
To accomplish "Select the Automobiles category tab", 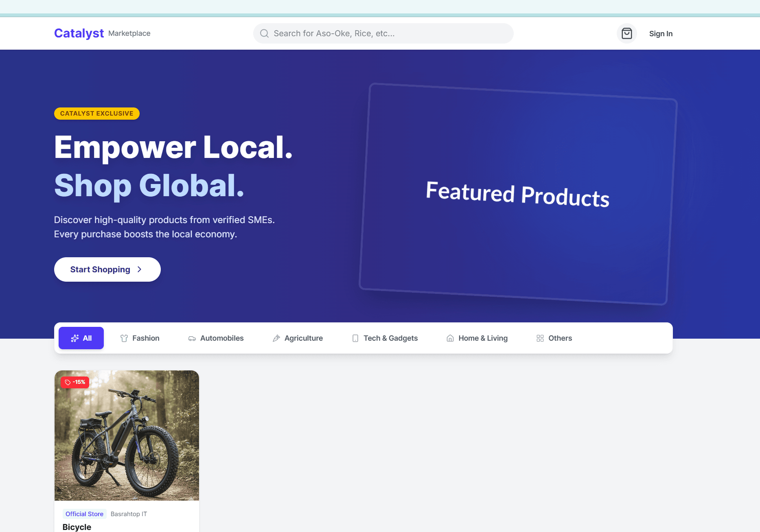I will pyautogui.click(x=216, y=338).
